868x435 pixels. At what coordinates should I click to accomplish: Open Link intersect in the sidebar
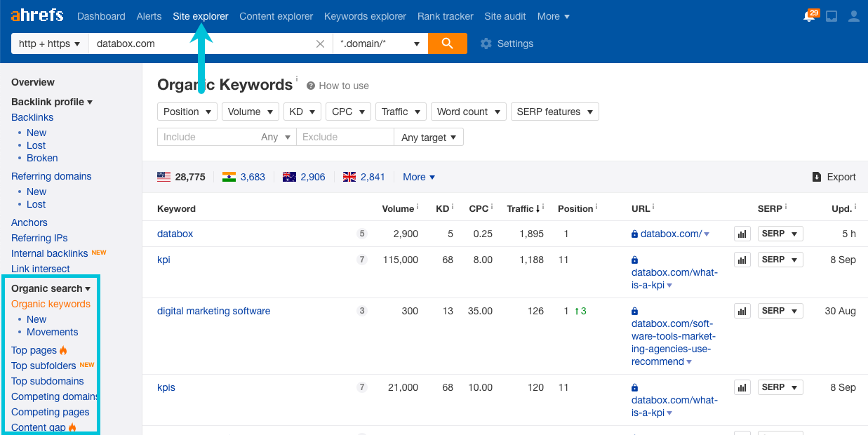click(41, 269)
